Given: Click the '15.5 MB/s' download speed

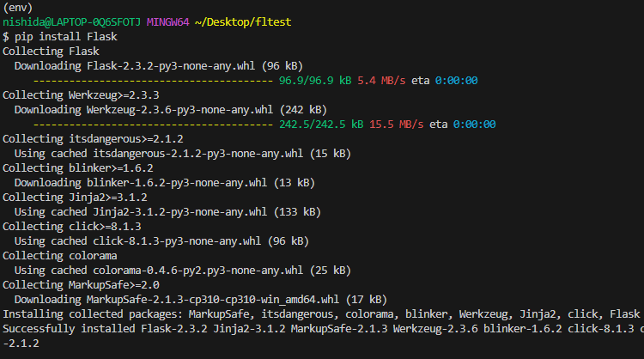Looking at the screenshot, I should click(397, 125).
